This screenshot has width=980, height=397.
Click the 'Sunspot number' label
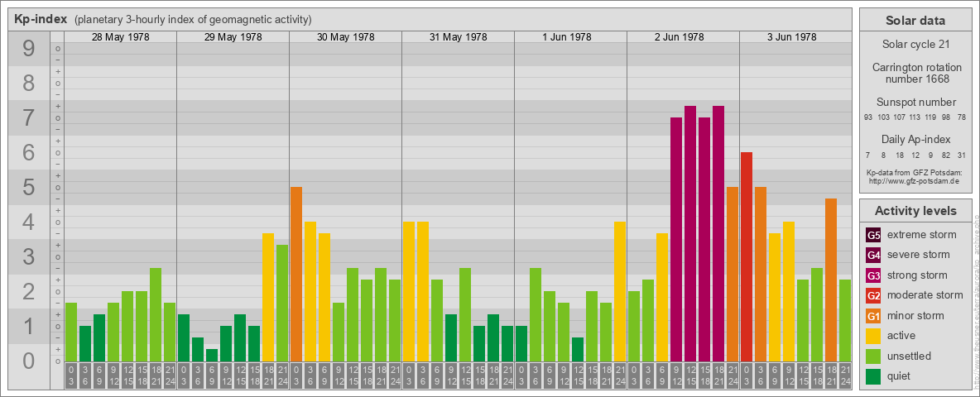(915, 102)
